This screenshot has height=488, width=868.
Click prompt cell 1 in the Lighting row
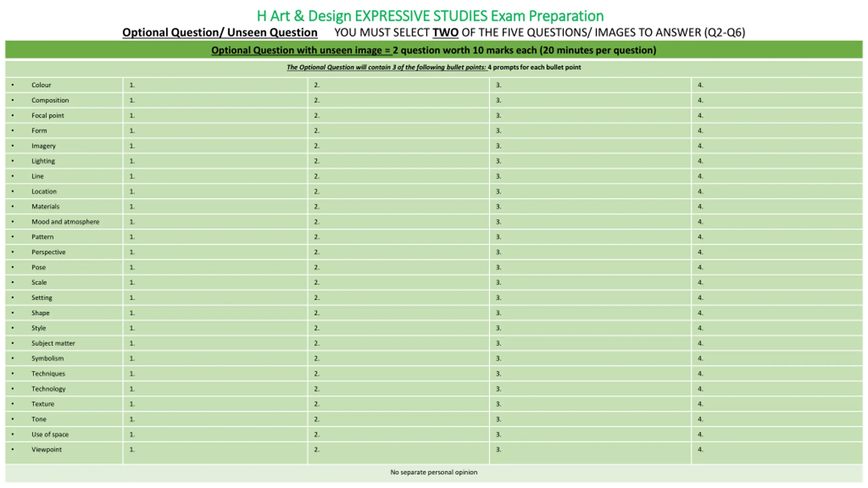[215, 161]
